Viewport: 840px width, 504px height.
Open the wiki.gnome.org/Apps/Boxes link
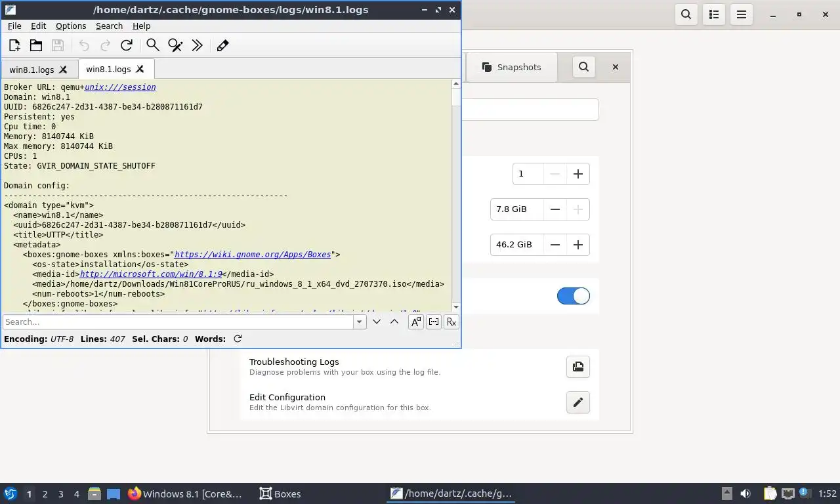253,254
